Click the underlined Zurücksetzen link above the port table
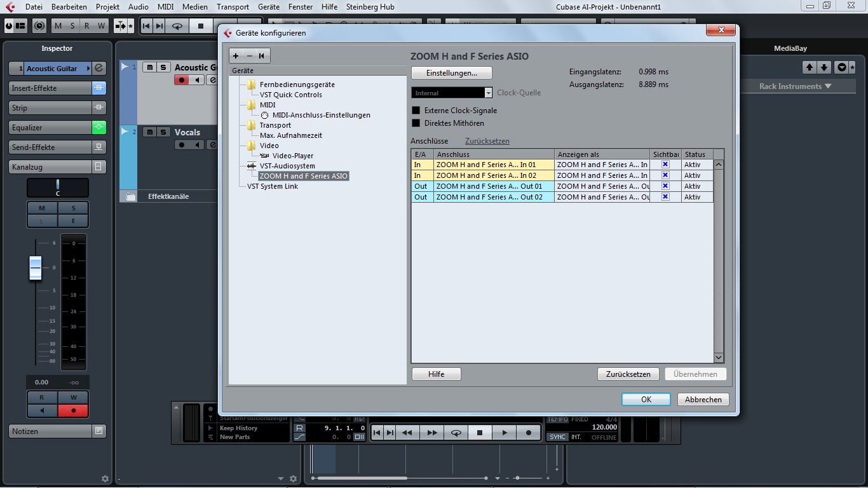This screenshot has width=868, height=488. [487, 141]
